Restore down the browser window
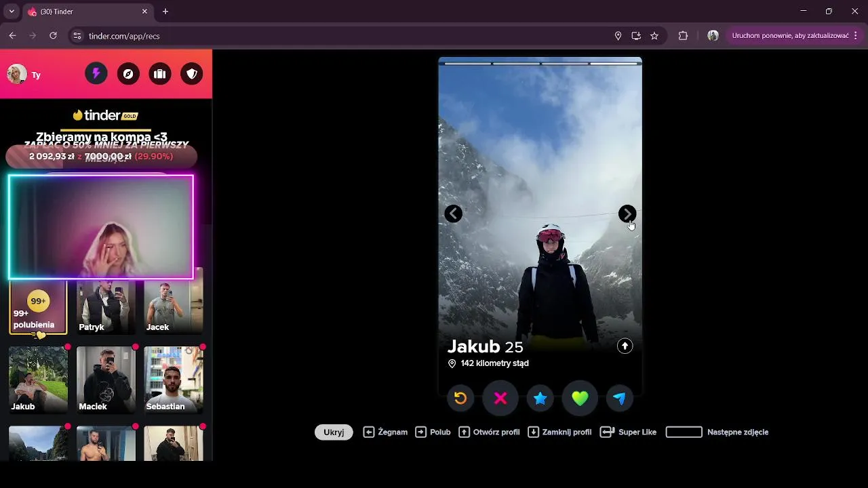This screenshot has height=488, width=868. tap(829, 12)
